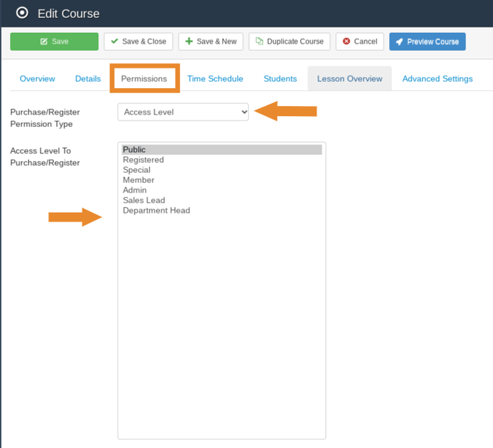Click the Save button
Viewport: 493px width, 448px height.
[54, 42]
